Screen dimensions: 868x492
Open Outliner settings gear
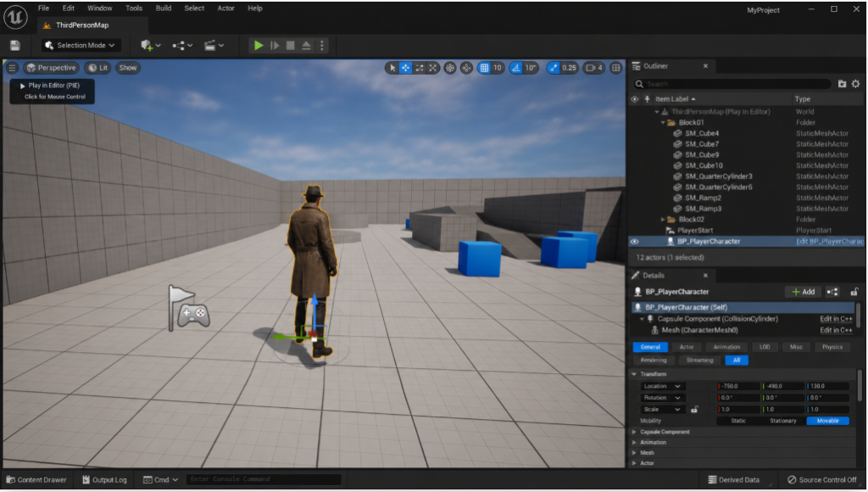click(855, 84)
